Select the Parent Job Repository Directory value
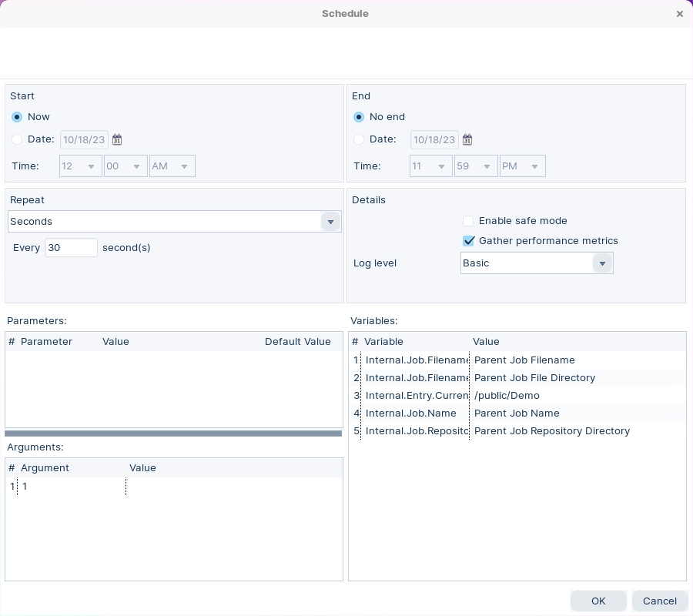The image size is (693, 616). [x=551, y=431]
